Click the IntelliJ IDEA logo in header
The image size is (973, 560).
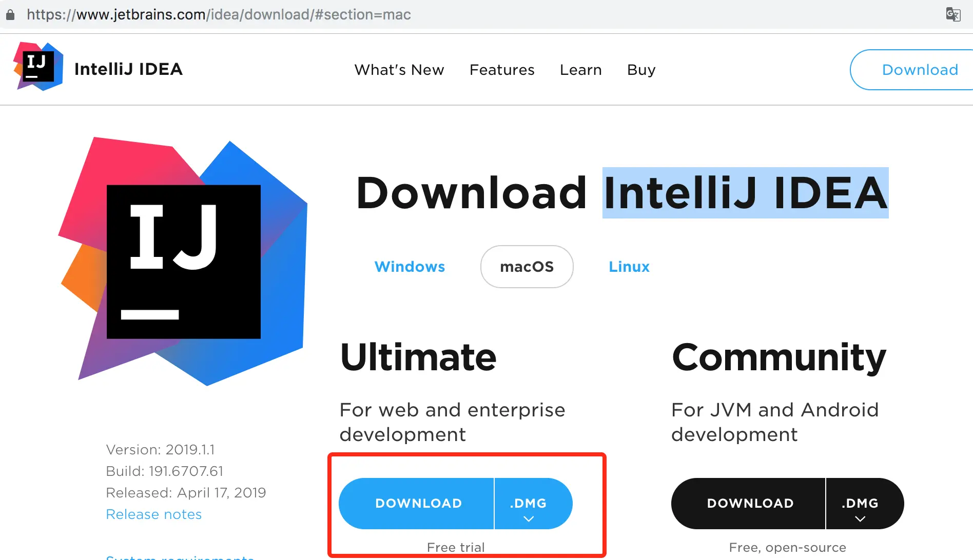coord(38,67)
